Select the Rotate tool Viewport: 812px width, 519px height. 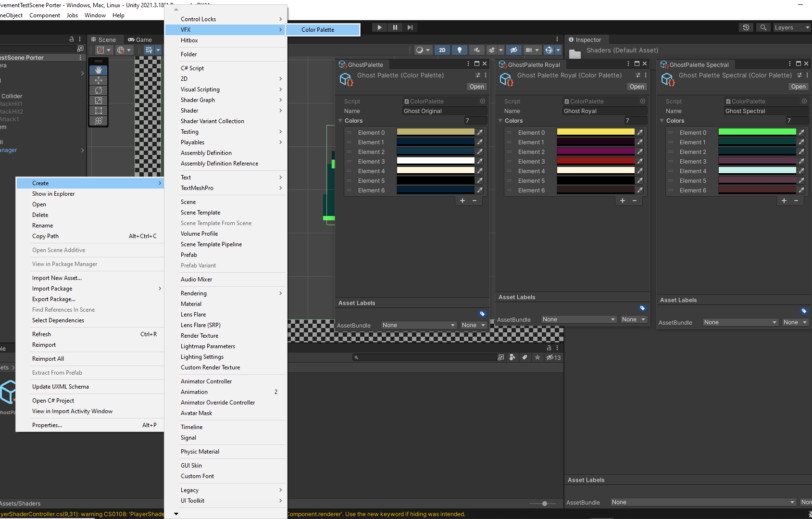click(98, 90)
